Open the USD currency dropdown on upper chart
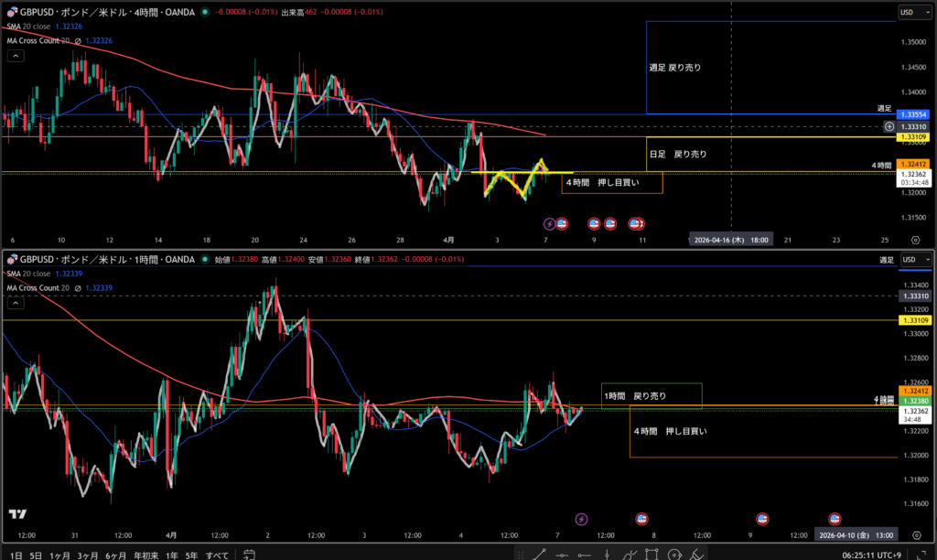The height and width of the screenshot is (560, 937). click(x=910, y=12)
